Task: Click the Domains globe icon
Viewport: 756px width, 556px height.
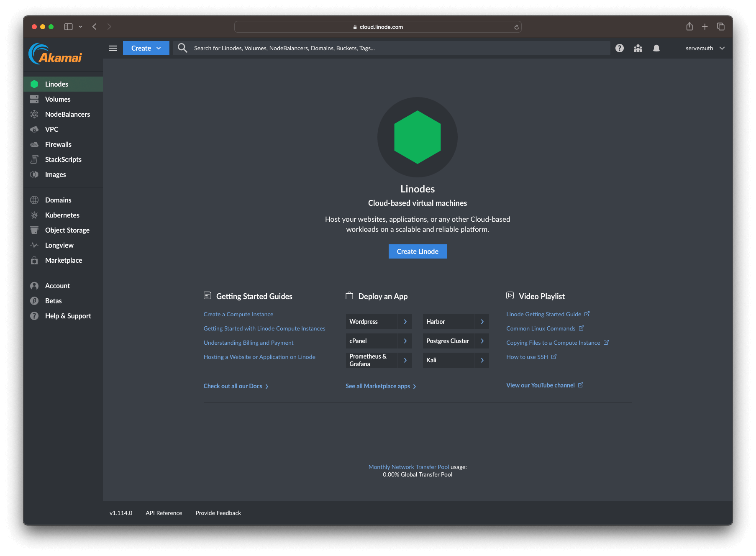Action: pyautogui.click(x=34, y=200)
